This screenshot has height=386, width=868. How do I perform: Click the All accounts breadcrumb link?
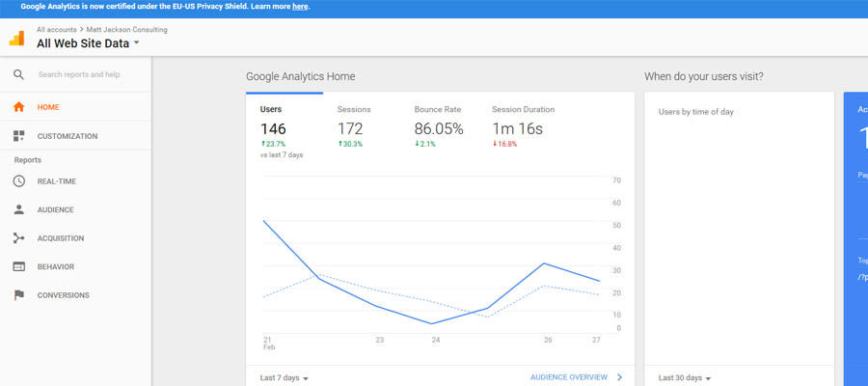[57, 30]
